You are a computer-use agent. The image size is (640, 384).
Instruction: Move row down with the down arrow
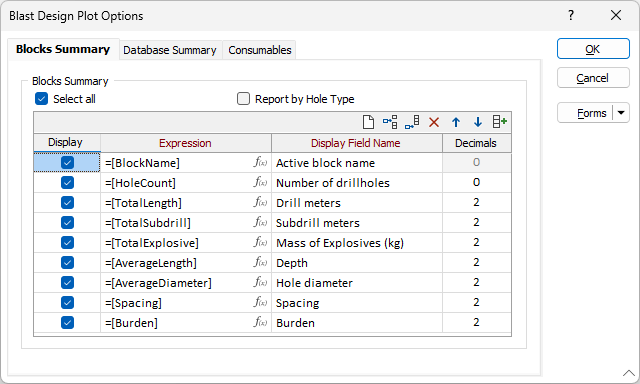pos(478,122)
